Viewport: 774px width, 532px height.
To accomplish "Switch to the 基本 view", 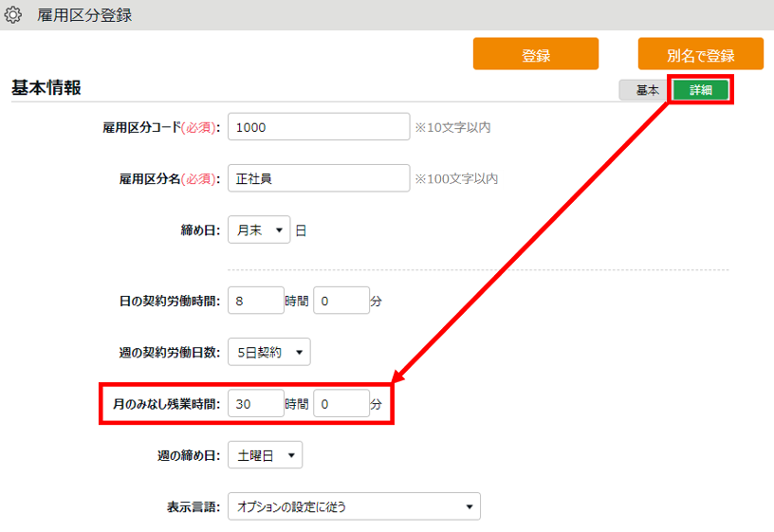I will 646,90.
